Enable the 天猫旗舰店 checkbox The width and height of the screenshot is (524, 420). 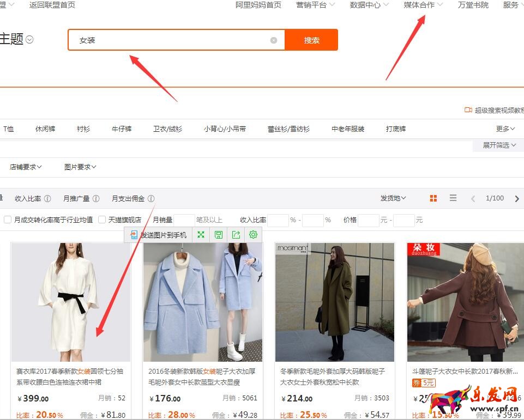pos(102,220)
